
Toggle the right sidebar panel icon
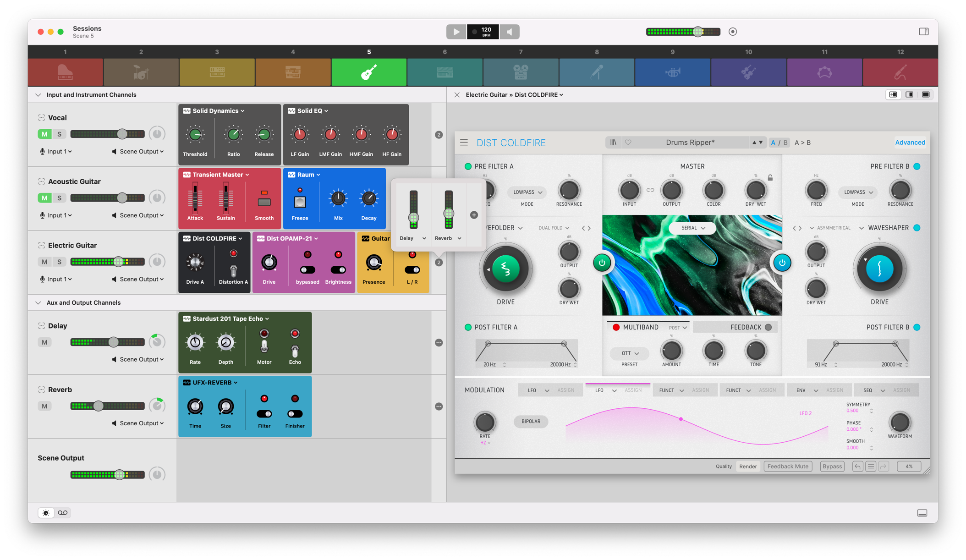[924, 32]
